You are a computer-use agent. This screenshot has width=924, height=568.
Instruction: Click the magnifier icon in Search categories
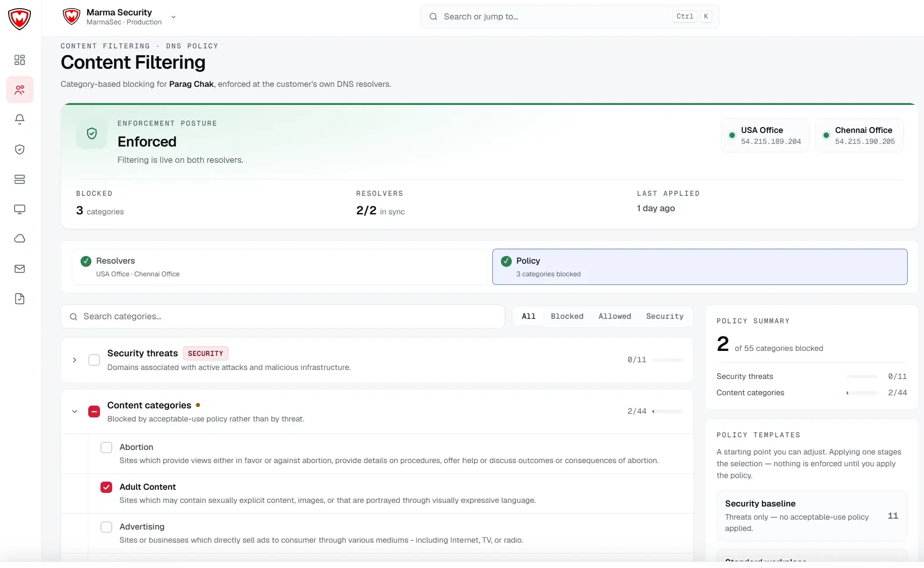(x=73, y=317)
